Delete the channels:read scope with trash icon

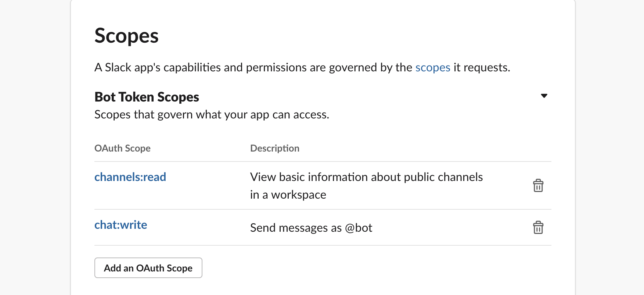coord(538,185)
